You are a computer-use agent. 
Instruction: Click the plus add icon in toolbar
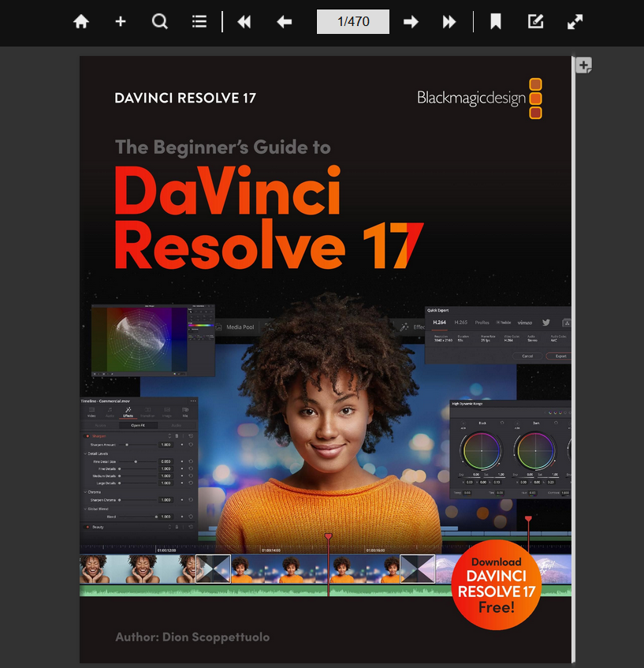pos(121,21)
